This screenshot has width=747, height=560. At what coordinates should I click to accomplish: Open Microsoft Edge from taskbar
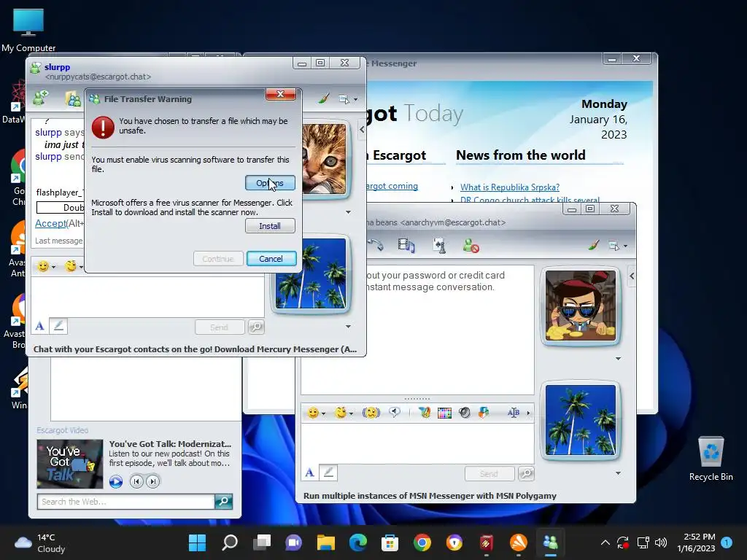pyautogui.click(x=358, y=542)
